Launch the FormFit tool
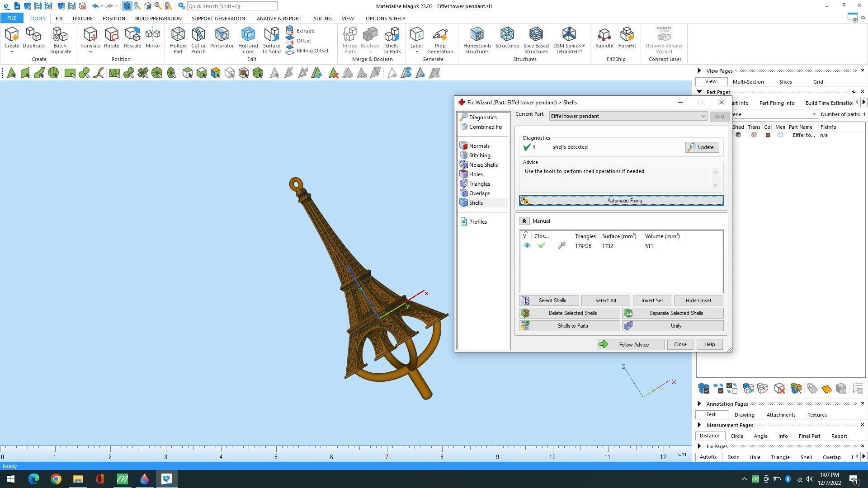 pyautogui.click(x=627, y=38)
